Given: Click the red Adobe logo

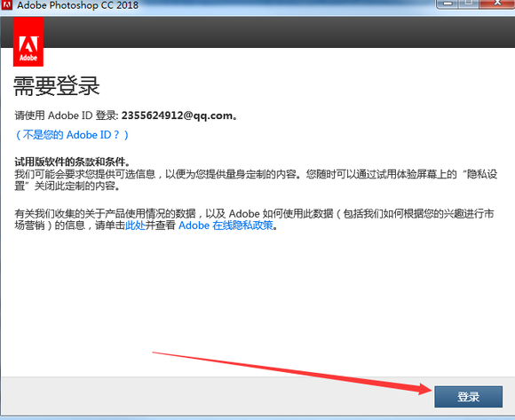Looking at the screenshot, I should (x=28, y=42).
